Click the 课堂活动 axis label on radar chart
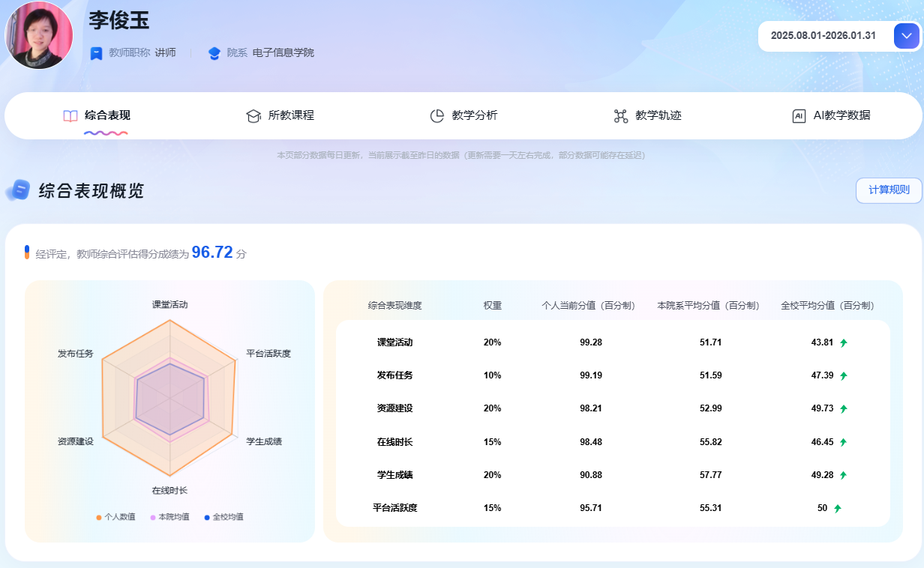This screenshot has height=568, width=924. [x=169, y=305]
